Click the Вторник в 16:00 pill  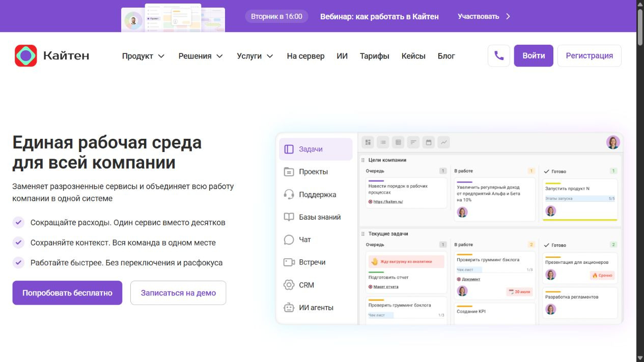[x=276, y=16]
